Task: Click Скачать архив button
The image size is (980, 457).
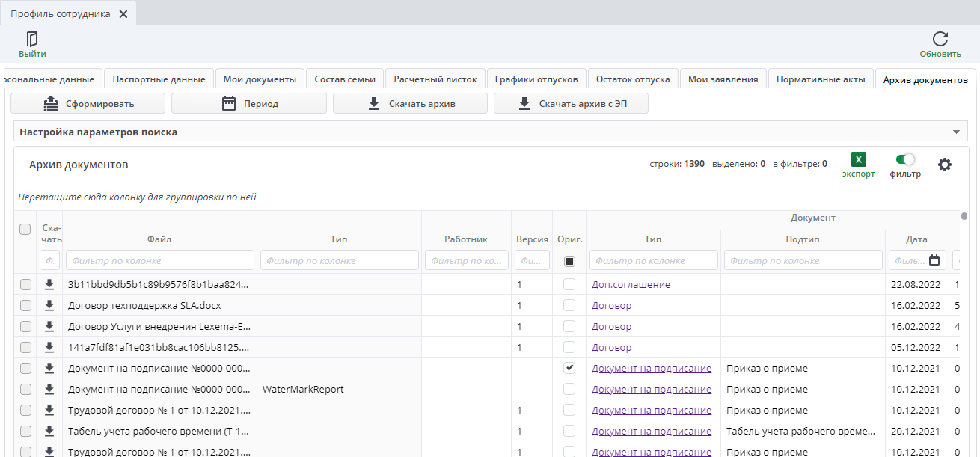Action: coord(410,103)
